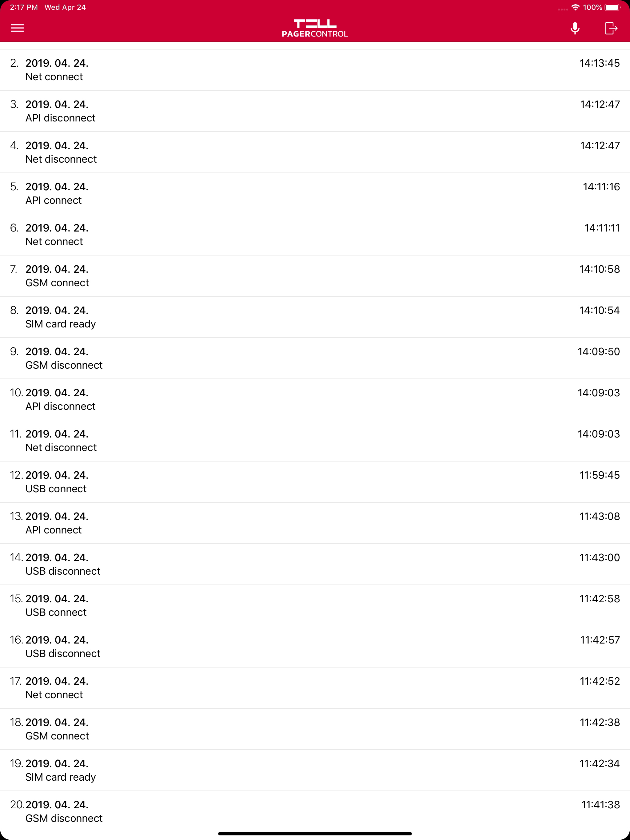This screenshot has height=840, width=630.
Task: Open the hamburger menu
Action: point(17,28)
